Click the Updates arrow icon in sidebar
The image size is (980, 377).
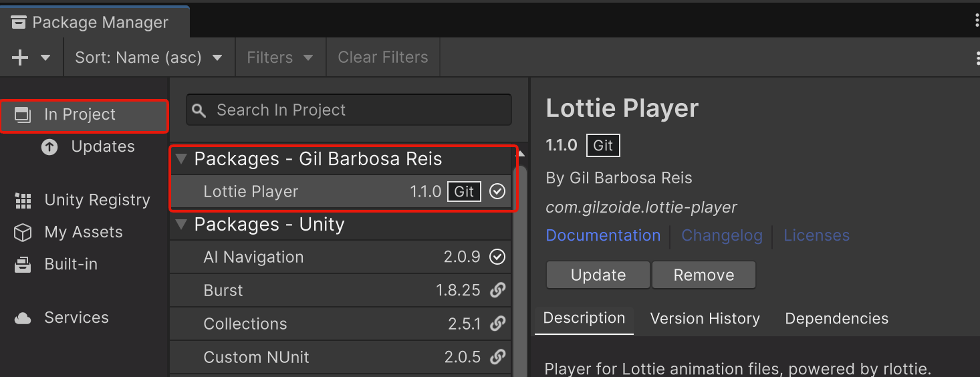click(49, 147)
